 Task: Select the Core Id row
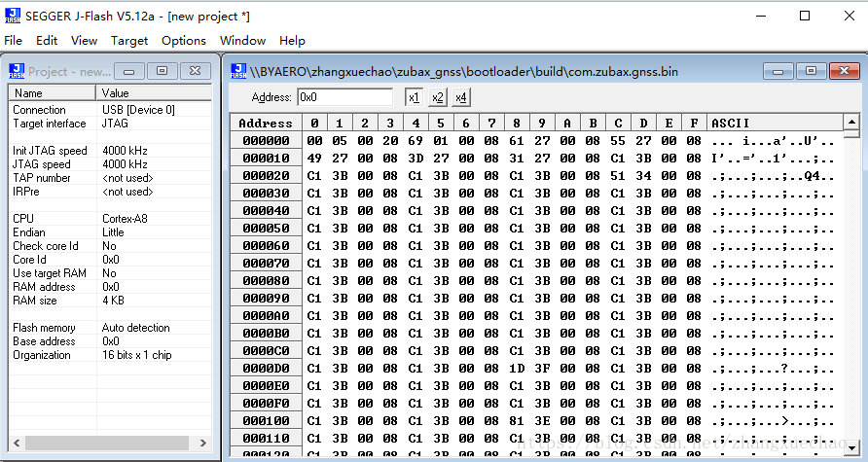click(x=110, y=260)
